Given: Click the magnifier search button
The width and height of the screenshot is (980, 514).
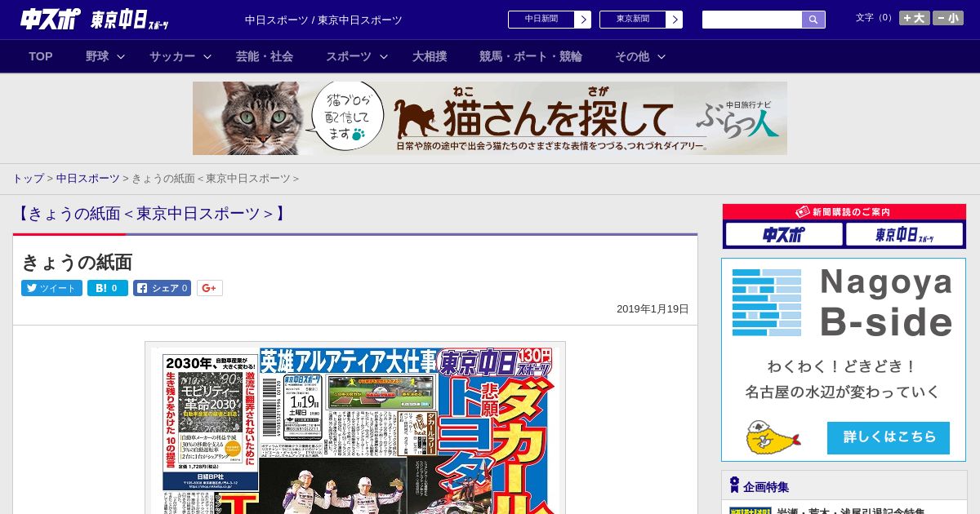Looking at the screenshot, I should click(x=813, y=20).
